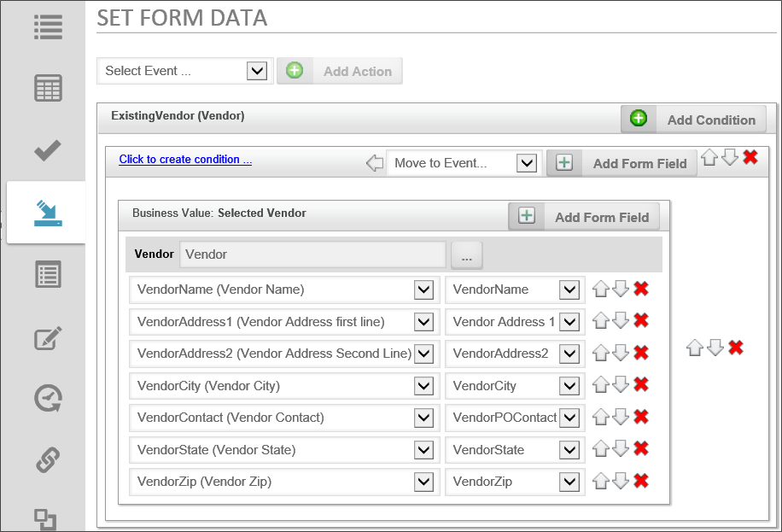Click the Add Condition button

[693, 120]
